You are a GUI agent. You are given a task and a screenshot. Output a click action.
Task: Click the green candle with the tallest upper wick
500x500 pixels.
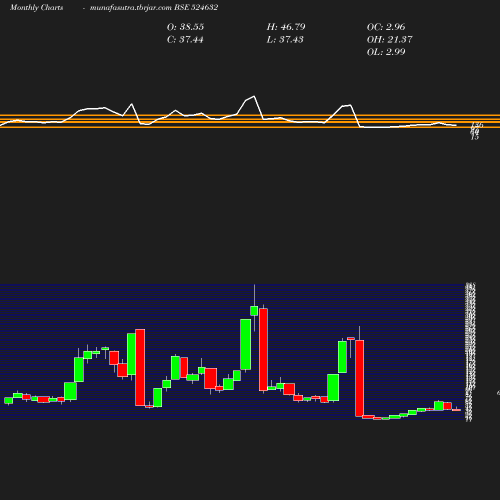click(x=254, y=310)
